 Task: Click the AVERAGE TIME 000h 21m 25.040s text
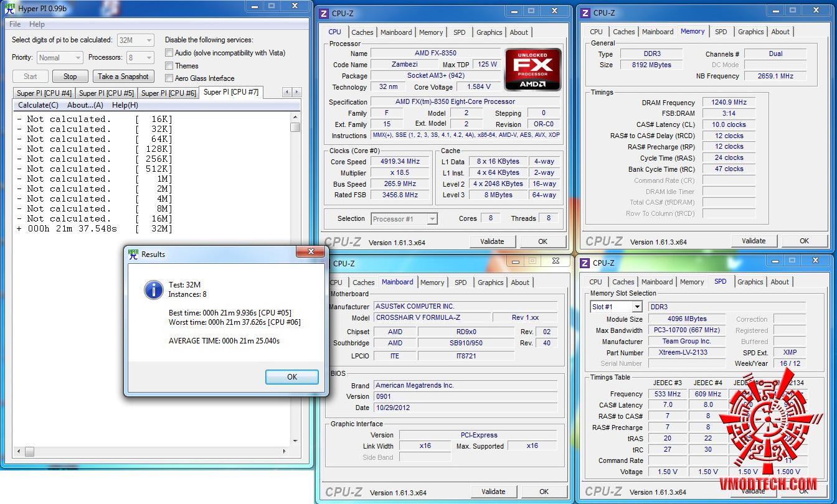[x=224, y=341]
